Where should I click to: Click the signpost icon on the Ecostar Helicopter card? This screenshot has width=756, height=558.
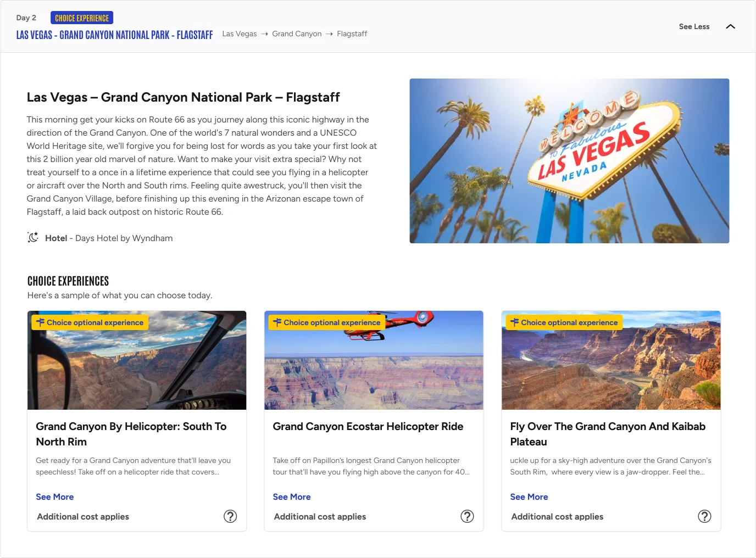[277, 322]
